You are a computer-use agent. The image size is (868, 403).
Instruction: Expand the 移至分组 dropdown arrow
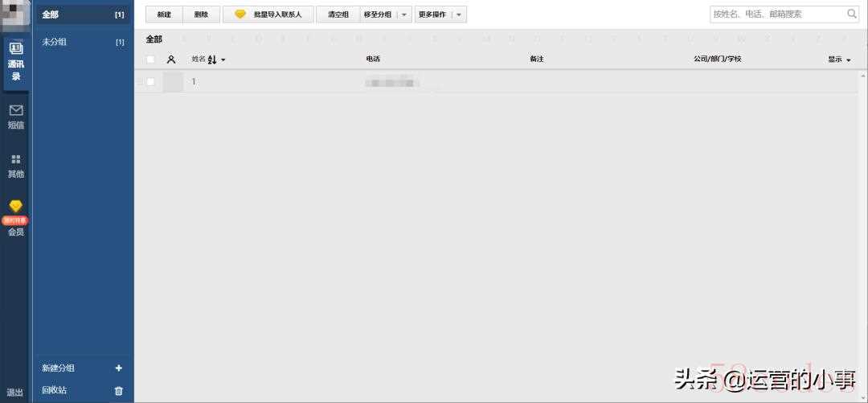click(404, 15)
